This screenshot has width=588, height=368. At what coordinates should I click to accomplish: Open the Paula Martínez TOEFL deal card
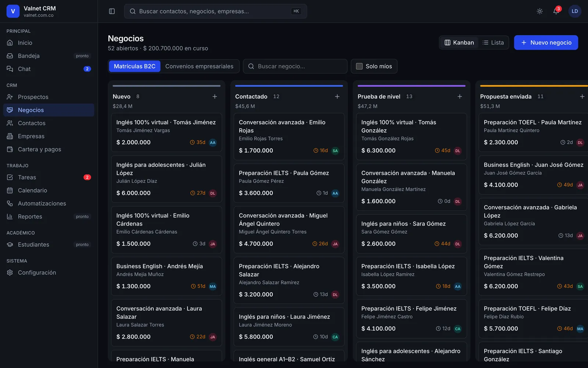533,132
